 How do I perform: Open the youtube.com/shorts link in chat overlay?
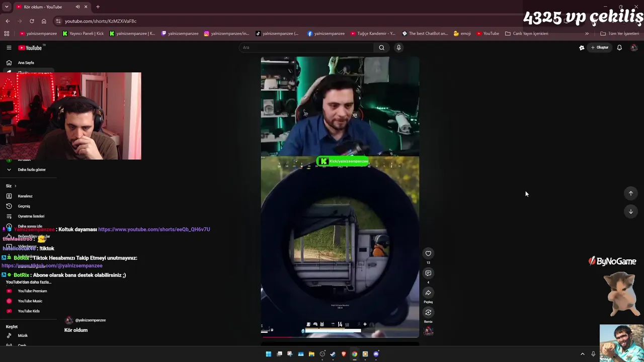(x=154, y=230)
